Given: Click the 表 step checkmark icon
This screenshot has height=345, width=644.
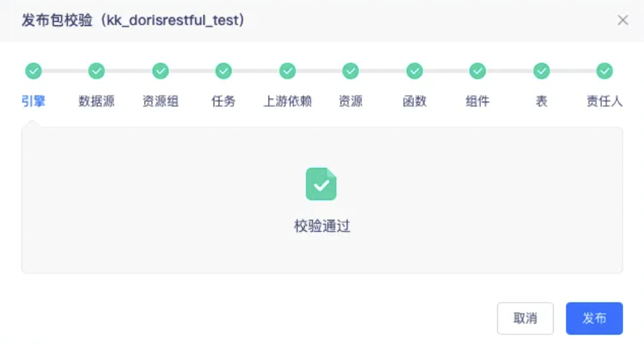Looking at the screenshot, I should 542,71.
